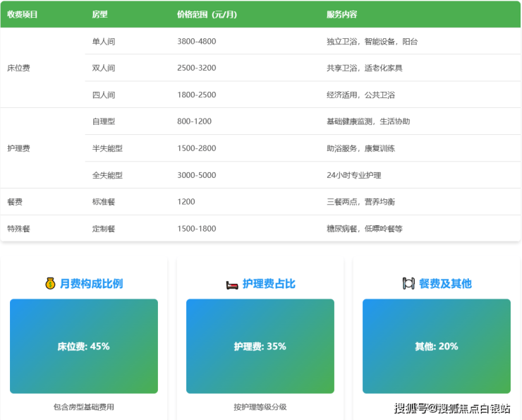Open the 餐费及其他 card title
522x420 pixels.
(x=445, y=284)
